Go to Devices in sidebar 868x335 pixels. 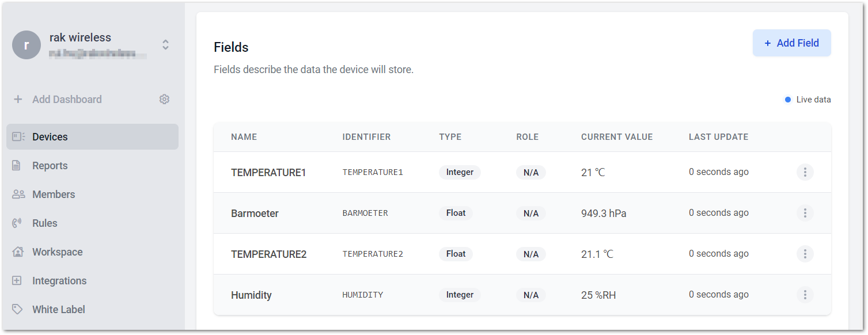[x=92, y=136]
